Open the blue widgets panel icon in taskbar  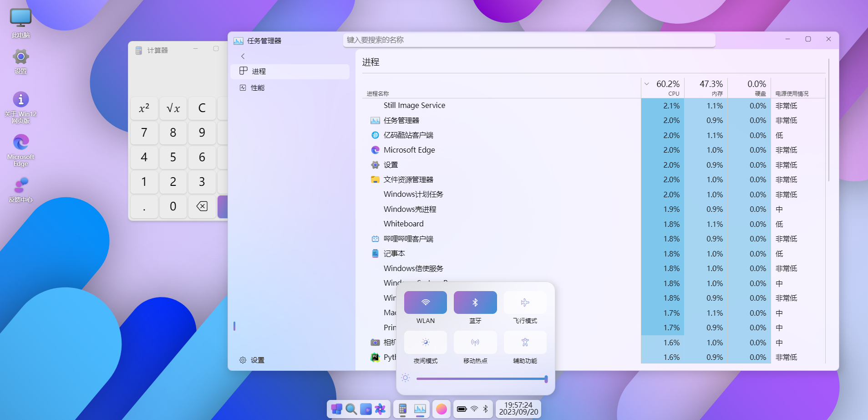tap(365, 409)
